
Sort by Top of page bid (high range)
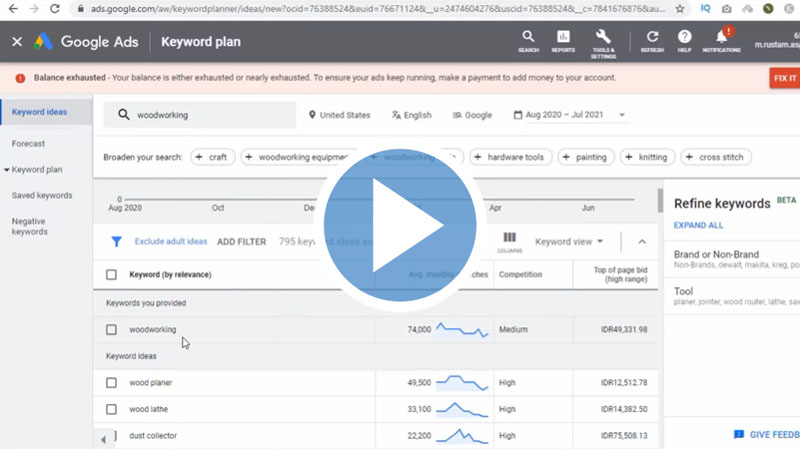point(620,275)
